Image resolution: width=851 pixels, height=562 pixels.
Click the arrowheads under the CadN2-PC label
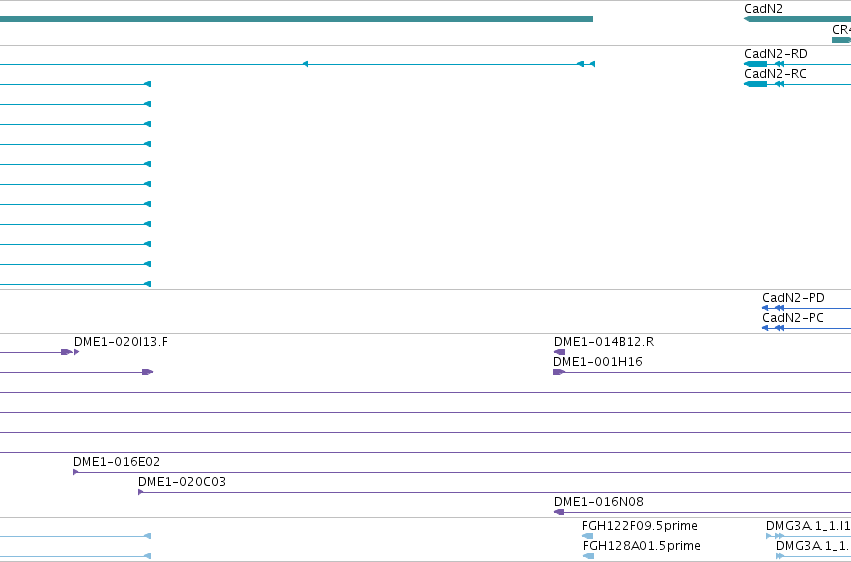773,328
